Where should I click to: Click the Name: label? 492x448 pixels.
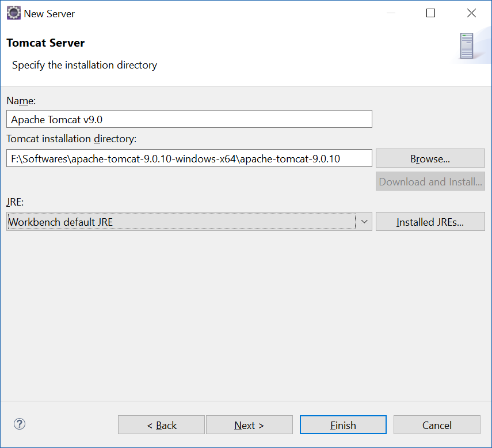pos(21,101)
